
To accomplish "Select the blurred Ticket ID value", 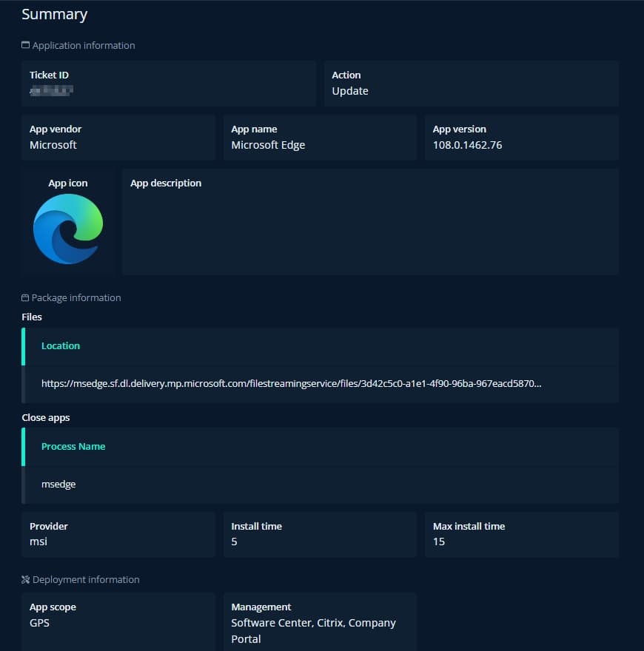I will [52, 90].
